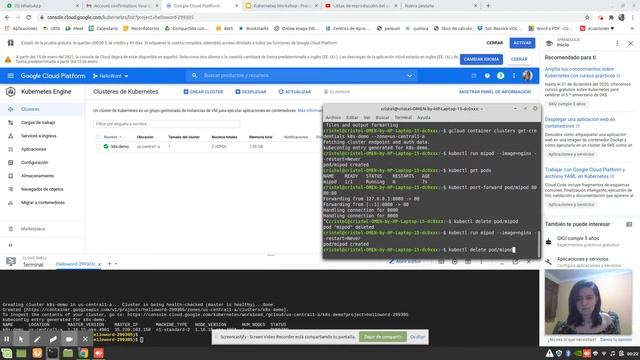The image size is (640, 360).
Task: Sort the table by Nombre column
Action: coord(110,137)
